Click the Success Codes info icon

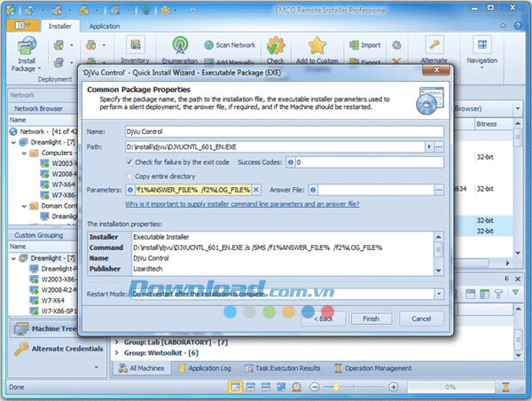coord(291,162)
